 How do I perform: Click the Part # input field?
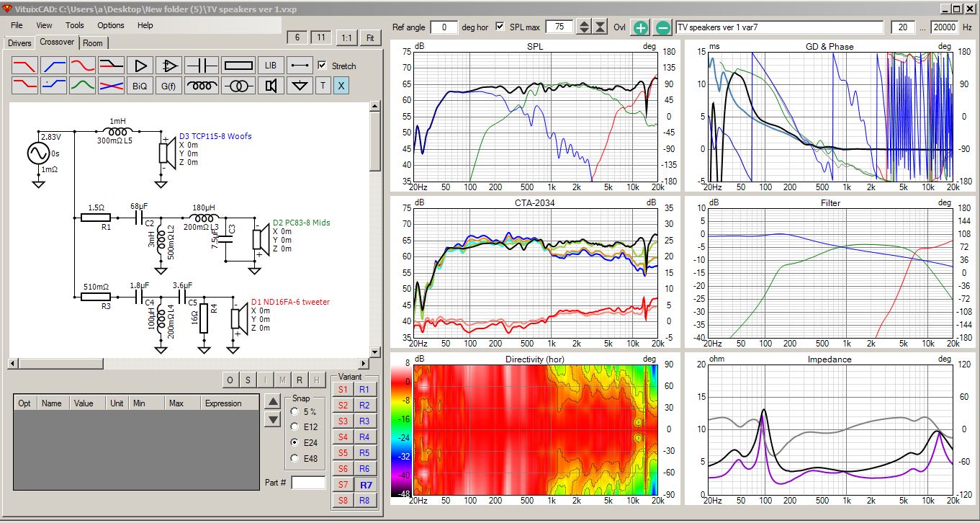click(308, 483)
